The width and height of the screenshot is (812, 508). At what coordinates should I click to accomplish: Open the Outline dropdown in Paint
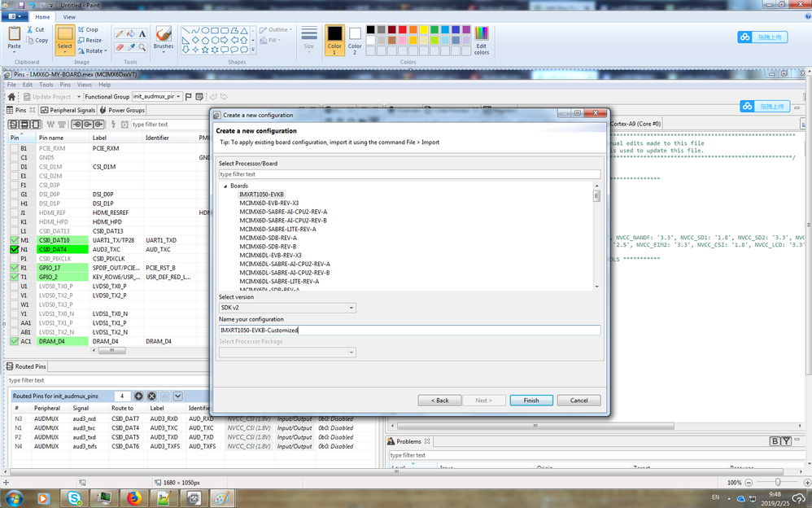276,29
